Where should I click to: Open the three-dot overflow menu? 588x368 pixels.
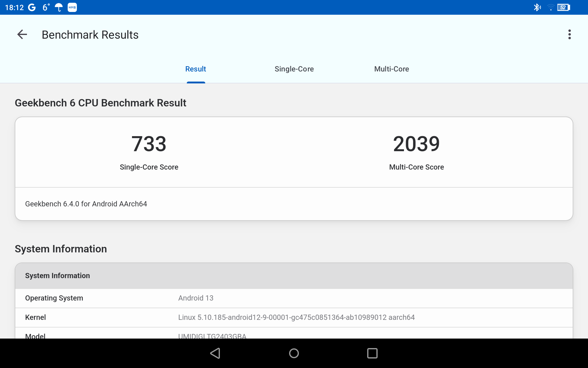[x=569, y=35]
